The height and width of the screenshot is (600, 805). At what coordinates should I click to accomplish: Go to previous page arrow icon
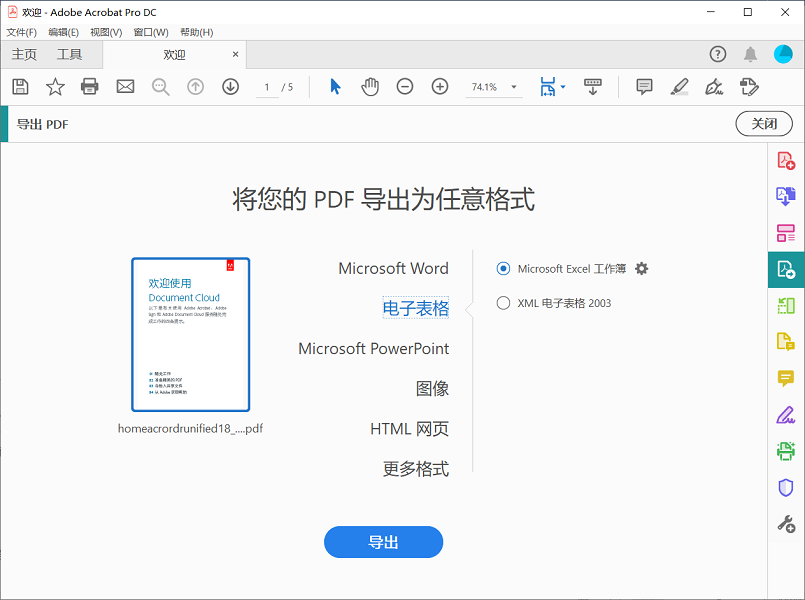(196, 87)
